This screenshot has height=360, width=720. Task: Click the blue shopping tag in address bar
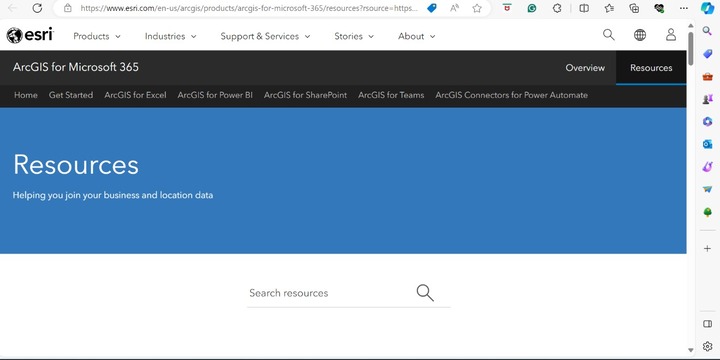[x=432, y=8]
